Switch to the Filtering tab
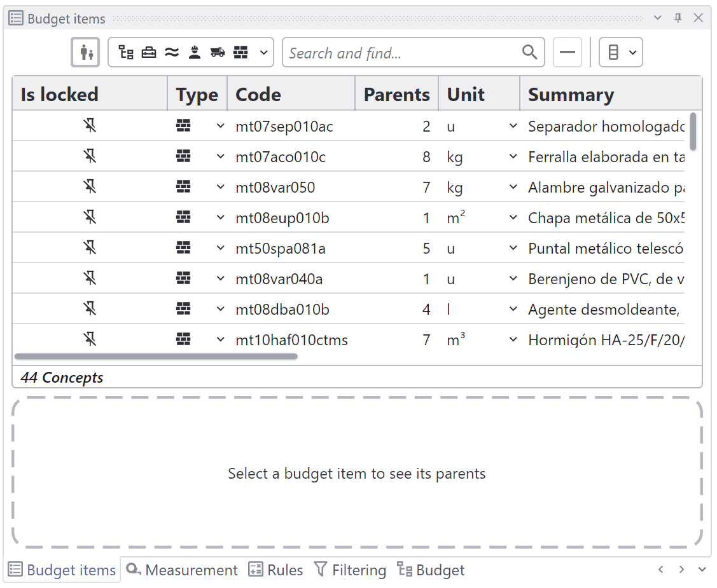Screen dimensions: 717x588 coord(350,570)
